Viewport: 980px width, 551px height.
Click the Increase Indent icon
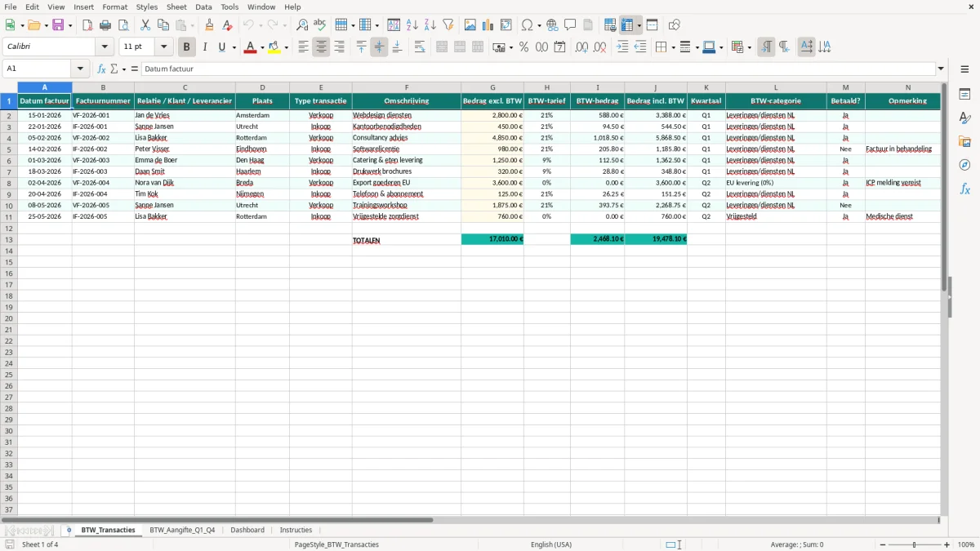coord(622,47)
